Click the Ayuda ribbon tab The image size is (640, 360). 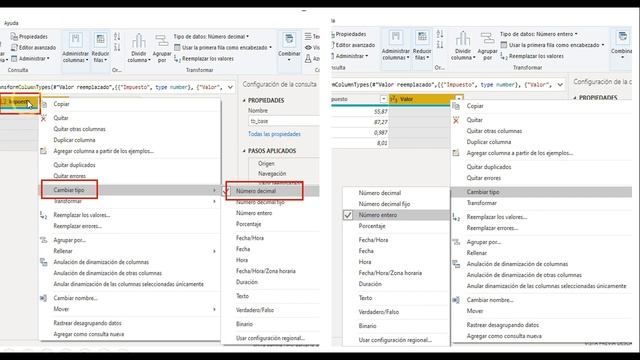11,23
